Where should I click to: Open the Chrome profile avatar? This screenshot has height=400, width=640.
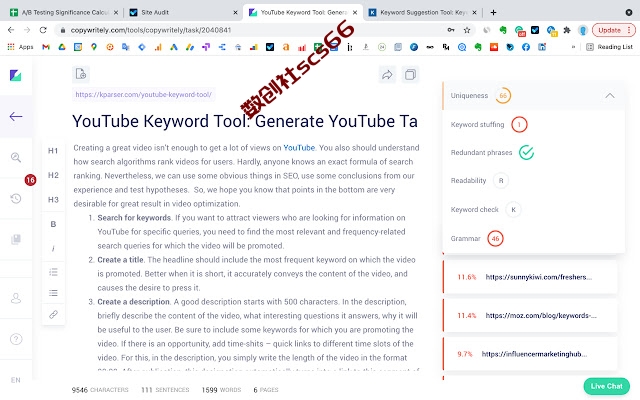pyautogui.click(x=582, y=30)
